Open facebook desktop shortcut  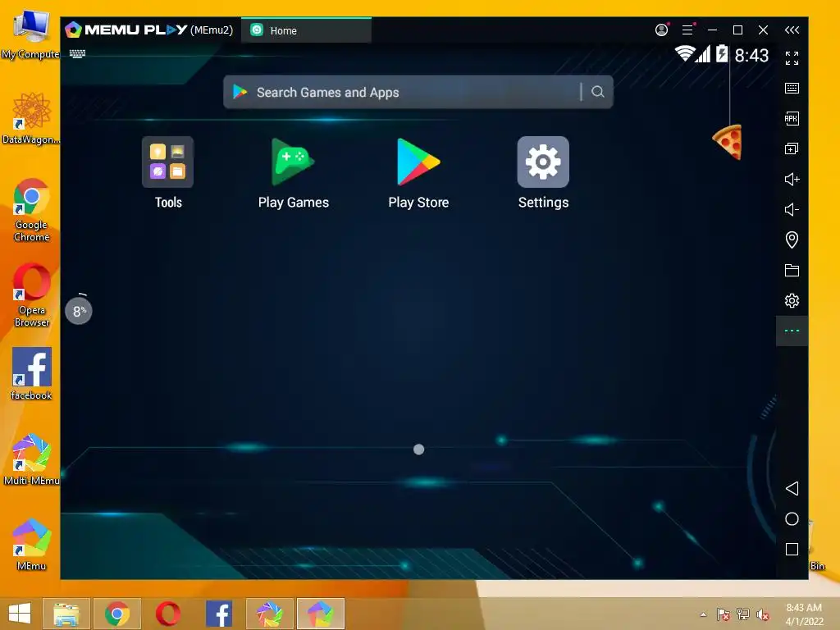coord(32,373)
